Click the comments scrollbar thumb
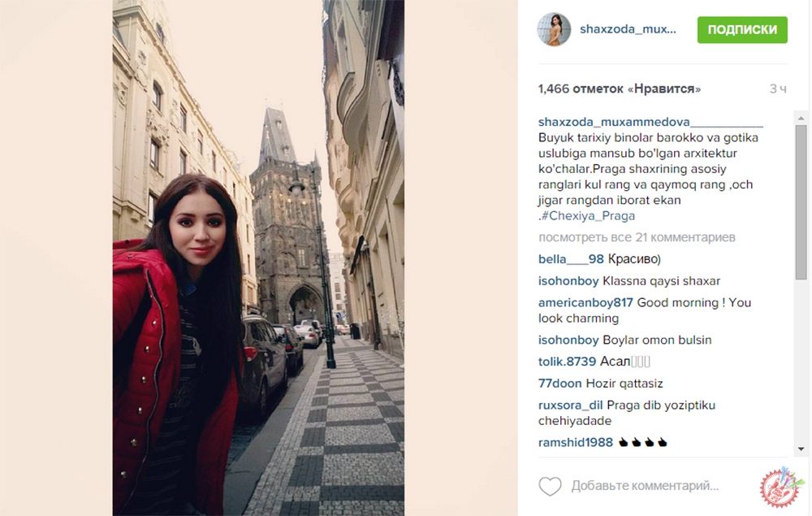This screenshot has height=516, width=812. click(801, 202)
